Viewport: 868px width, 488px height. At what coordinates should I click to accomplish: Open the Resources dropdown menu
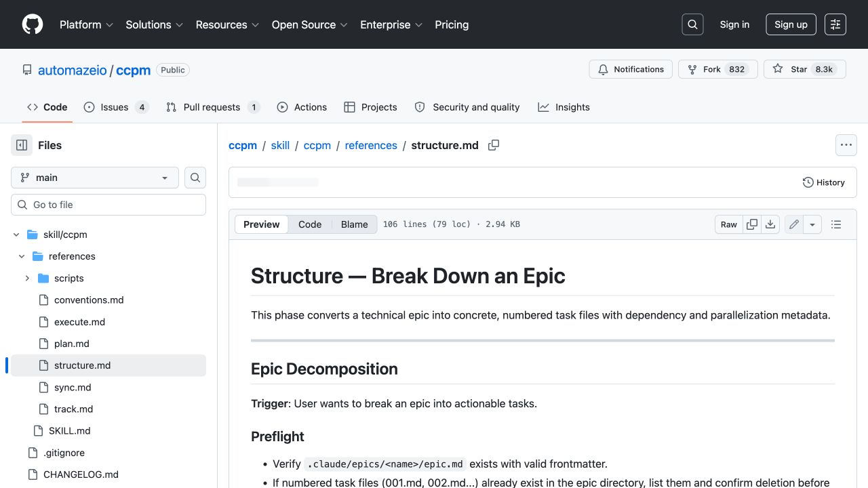227,24
